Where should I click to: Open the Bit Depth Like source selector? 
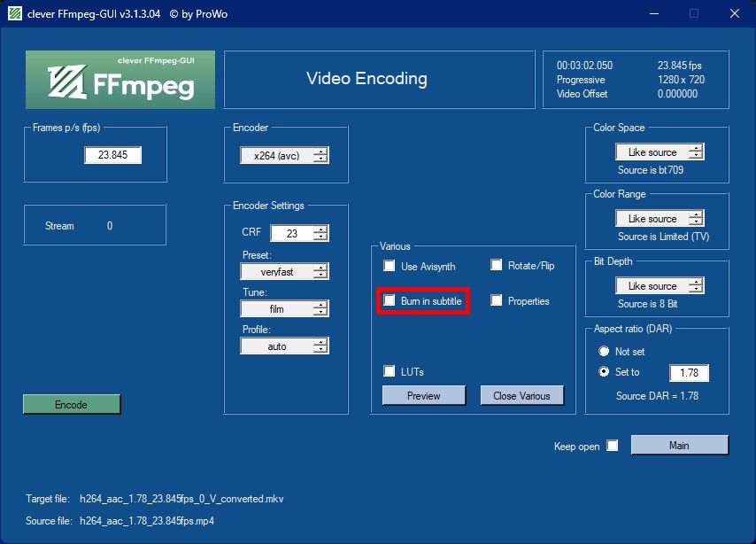tap(660, 285)
